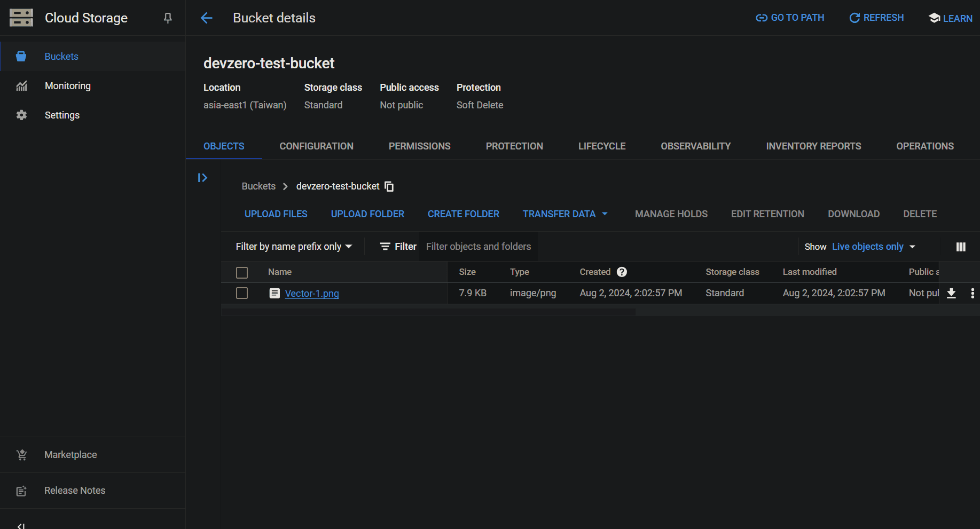
Task: Open the Filter by name prefix dropdown
Action: [x=294, y=247]
